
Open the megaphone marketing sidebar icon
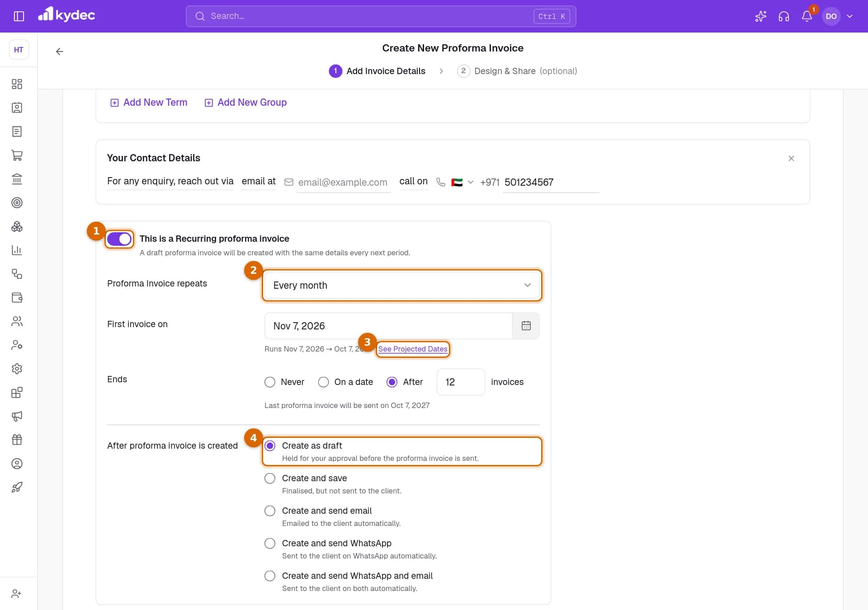pos(17,416)
